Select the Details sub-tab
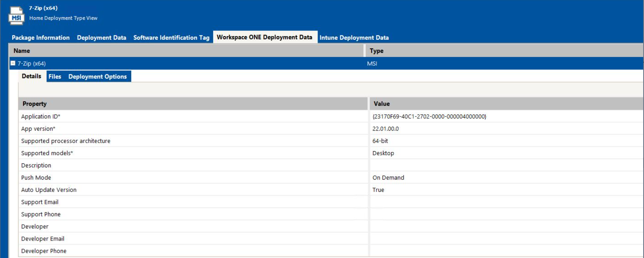Viewport: 644px width, 258px height. pos(31,76)
